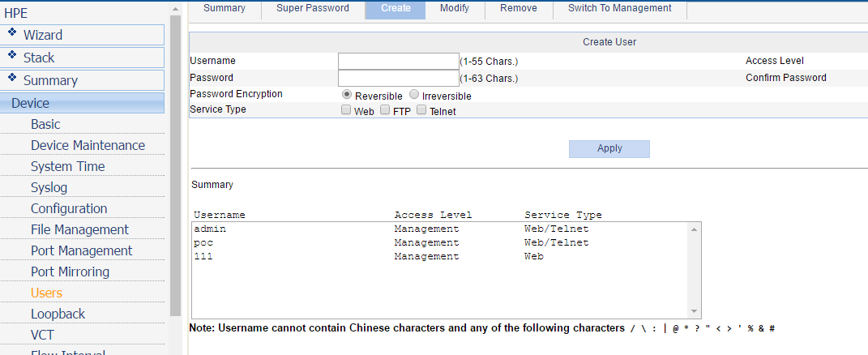Click the sidebar scroll up arrow
This screenshot has height=355, width=868.
[176, 10]
